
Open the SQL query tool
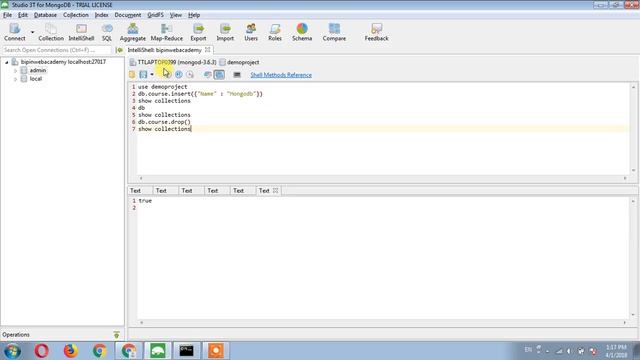107,32
